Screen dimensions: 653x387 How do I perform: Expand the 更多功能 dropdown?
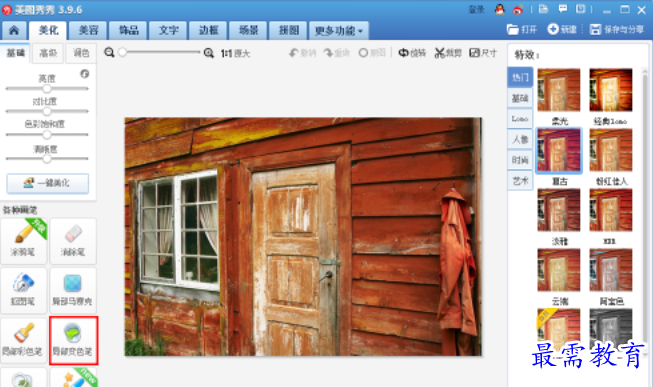pos(339,31)
